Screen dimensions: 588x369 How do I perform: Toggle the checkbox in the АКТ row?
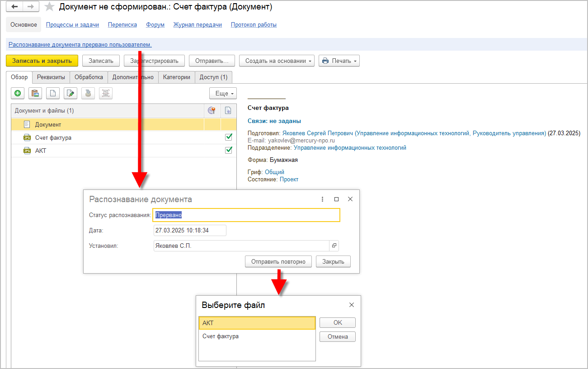pos(229,150)
